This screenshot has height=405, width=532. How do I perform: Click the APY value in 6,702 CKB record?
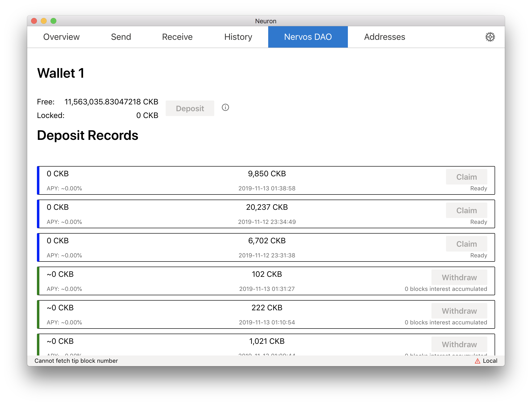64,255
